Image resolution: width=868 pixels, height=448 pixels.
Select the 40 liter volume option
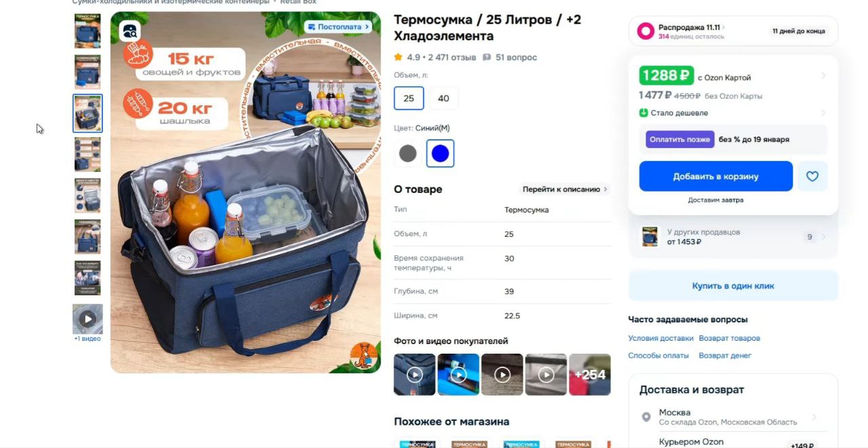click(443, 98)
